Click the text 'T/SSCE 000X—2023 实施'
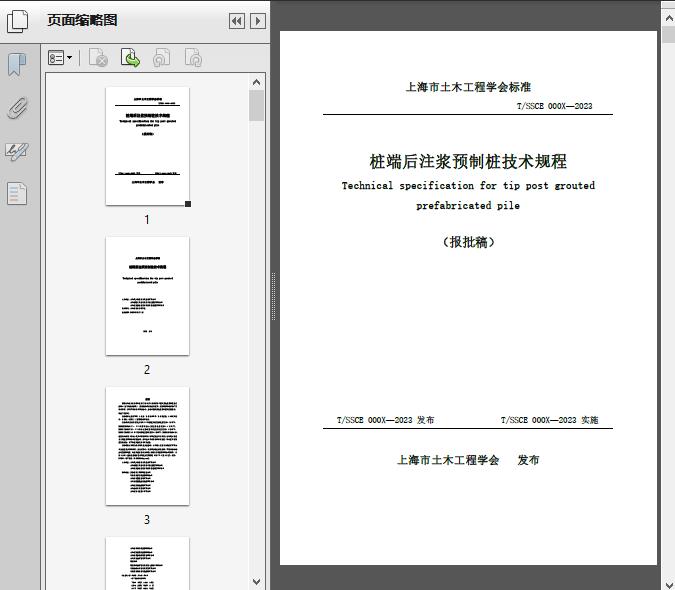The image size is (675, 590). [x=549, y=420]
